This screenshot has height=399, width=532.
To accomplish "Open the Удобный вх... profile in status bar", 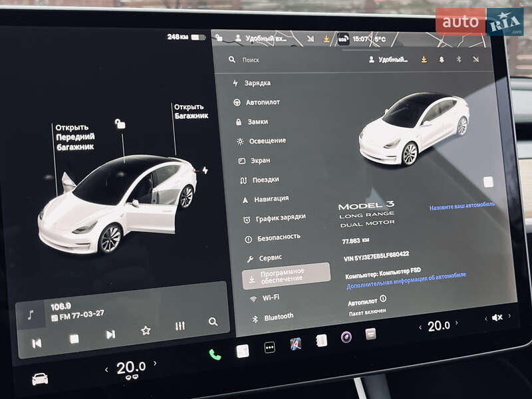I will tap(261, 39).
